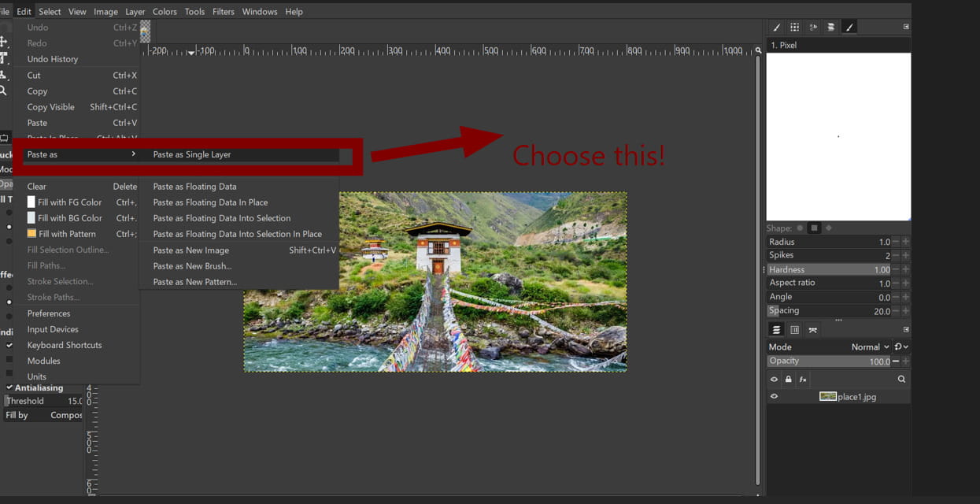
Task: Click the Fill with BG Color swatch icon
Action: tap(31, 218)
